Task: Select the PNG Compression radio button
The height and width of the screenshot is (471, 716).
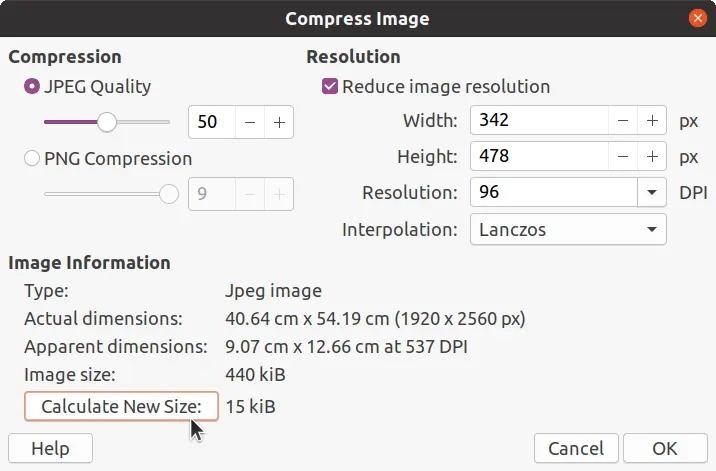Action: [32, 158]
